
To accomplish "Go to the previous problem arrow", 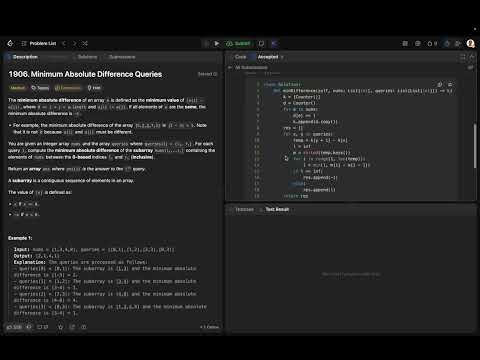I will 64,43.
